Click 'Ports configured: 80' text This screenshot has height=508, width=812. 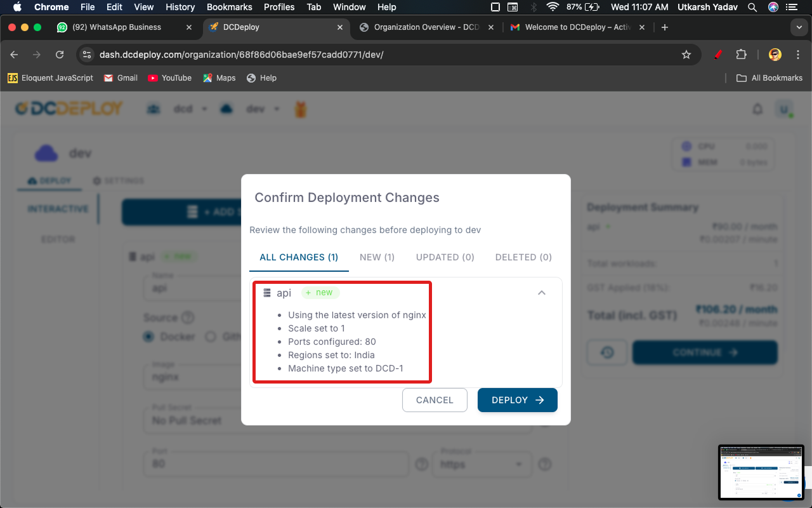pos(332,342)
